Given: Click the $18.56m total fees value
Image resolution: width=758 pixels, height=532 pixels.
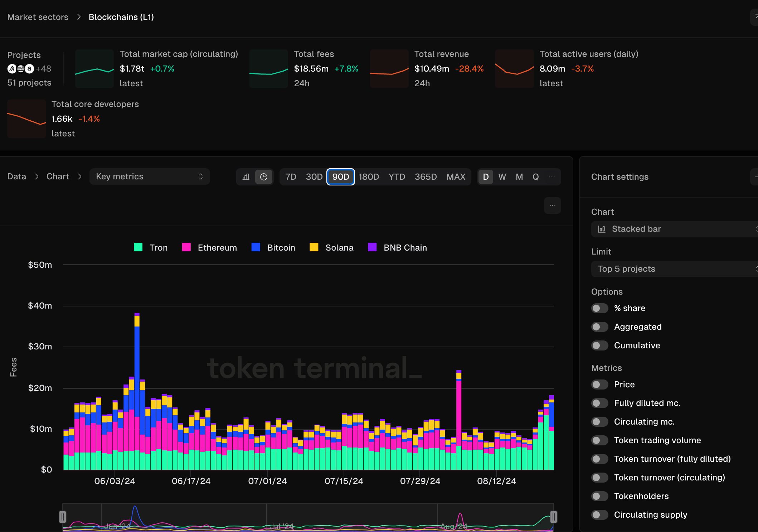Looking at the screenshot, I should tap(311, 69).
